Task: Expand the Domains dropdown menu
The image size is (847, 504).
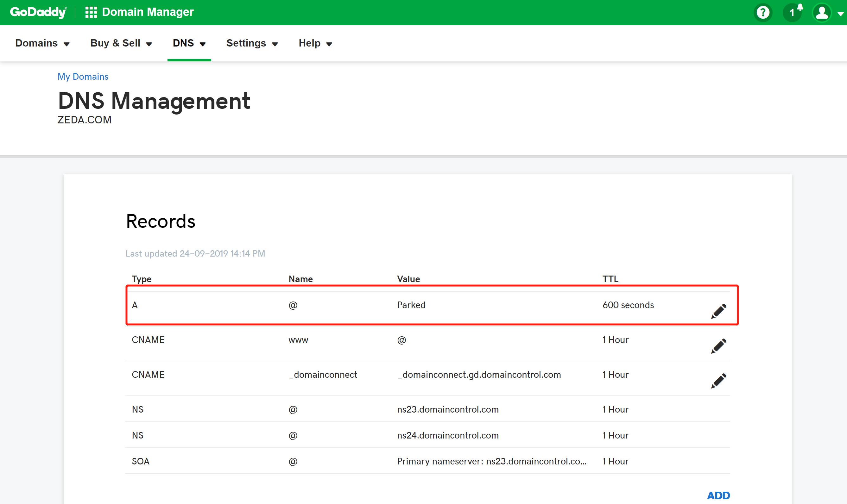Action: pyautogui.click(x=42, y=43)
